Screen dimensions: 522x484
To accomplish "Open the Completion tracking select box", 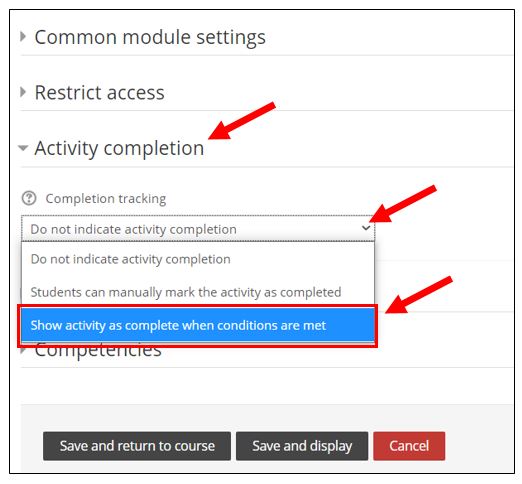I will [198, 229].
